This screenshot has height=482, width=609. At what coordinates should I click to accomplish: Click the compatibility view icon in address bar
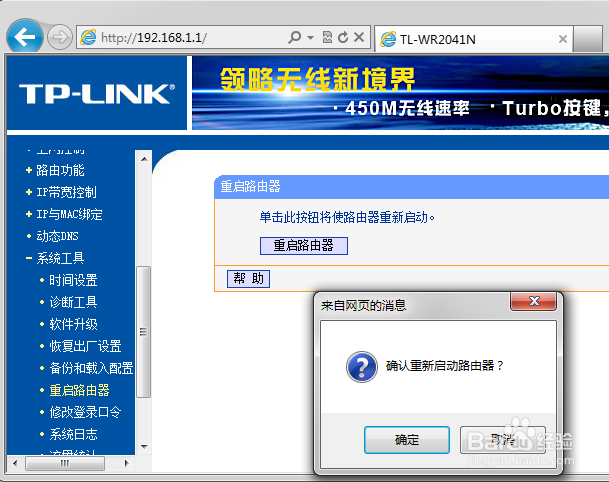(327, 38)
